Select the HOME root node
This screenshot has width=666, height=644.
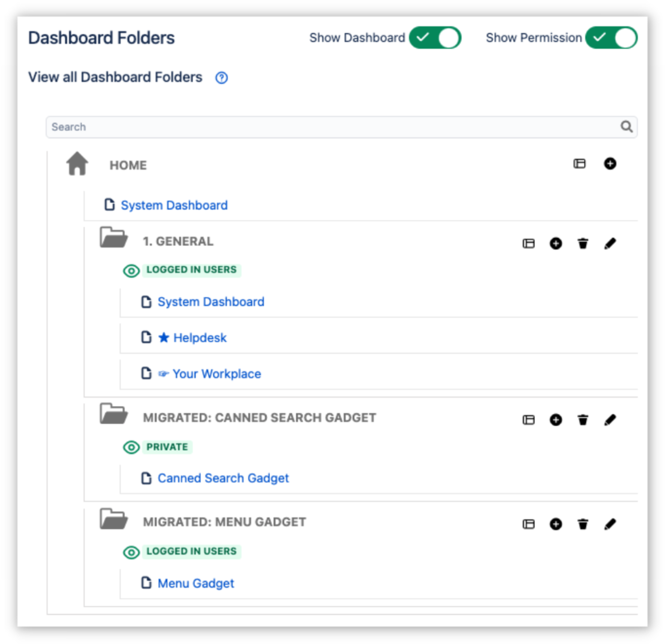pyautogui.click(x=128, y=165)
